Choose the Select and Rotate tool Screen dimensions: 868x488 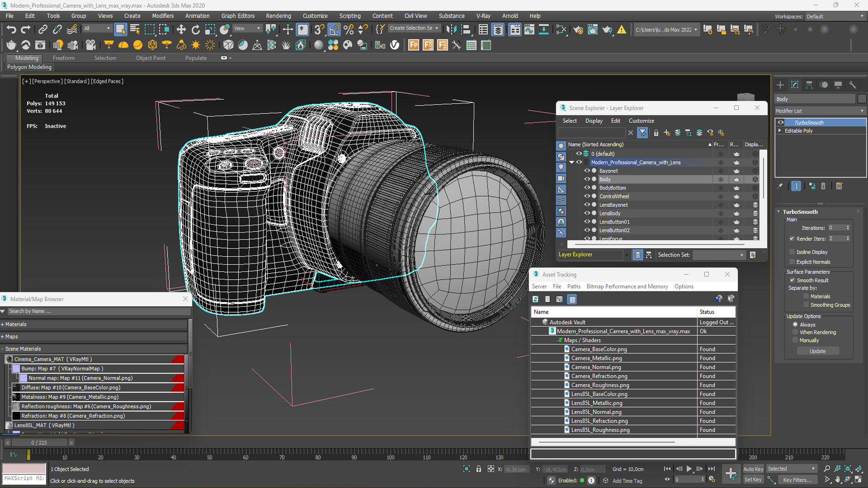coord(195,30)
